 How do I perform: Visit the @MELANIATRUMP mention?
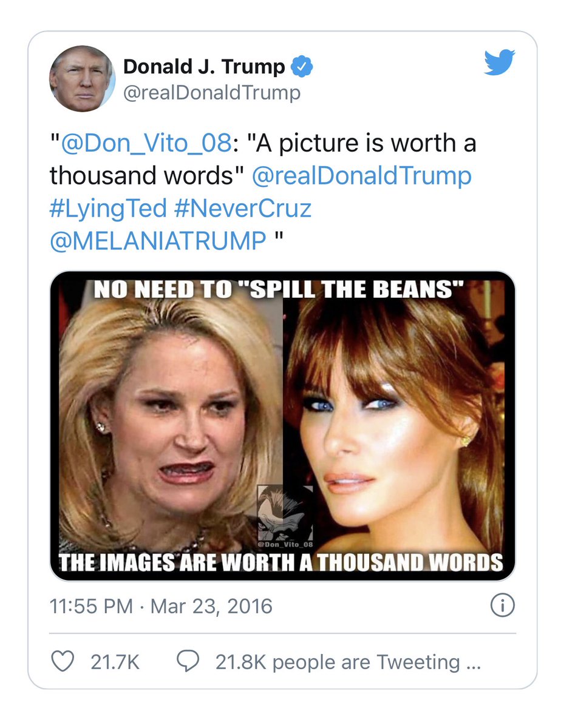point(158,241)
